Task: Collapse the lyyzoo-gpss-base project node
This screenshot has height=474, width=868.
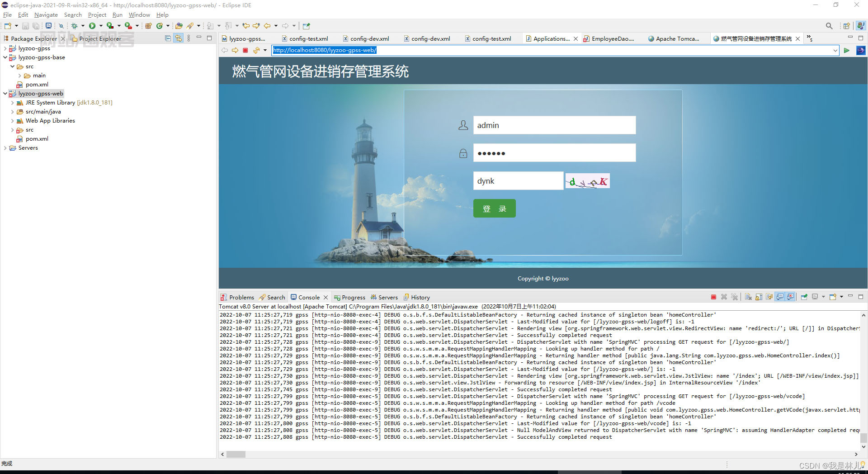Action: (x=5, y=57)
